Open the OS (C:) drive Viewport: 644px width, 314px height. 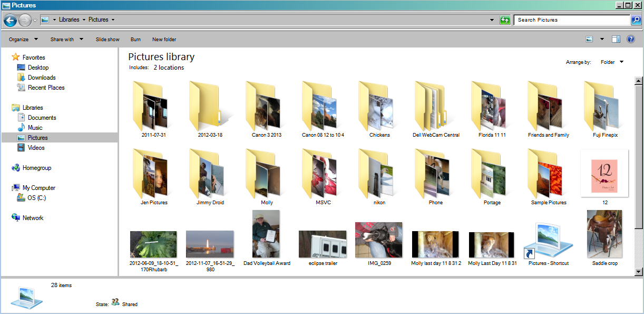tap(36, 198)
